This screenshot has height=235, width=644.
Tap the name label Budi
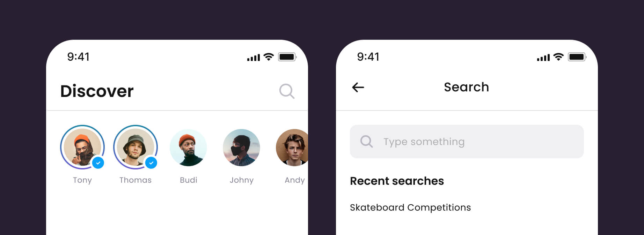[x=189, y=180]
